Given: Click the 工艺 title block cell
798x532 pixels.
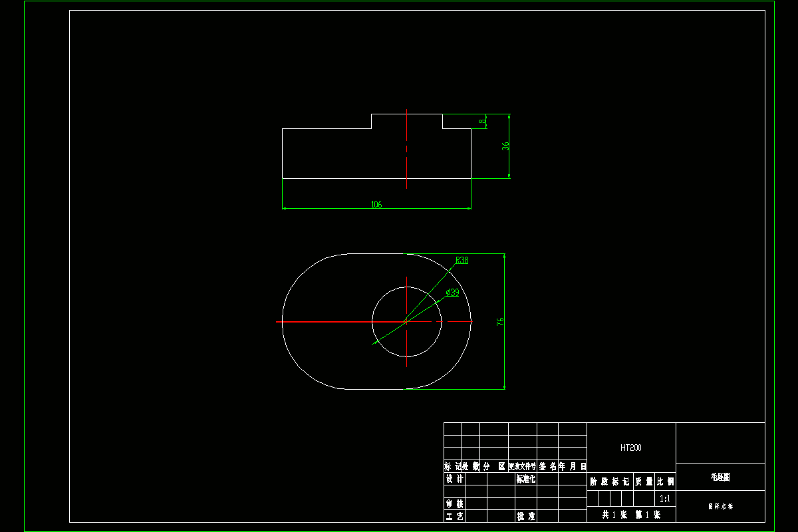Looking at the screenshot, I should point(454,516).
